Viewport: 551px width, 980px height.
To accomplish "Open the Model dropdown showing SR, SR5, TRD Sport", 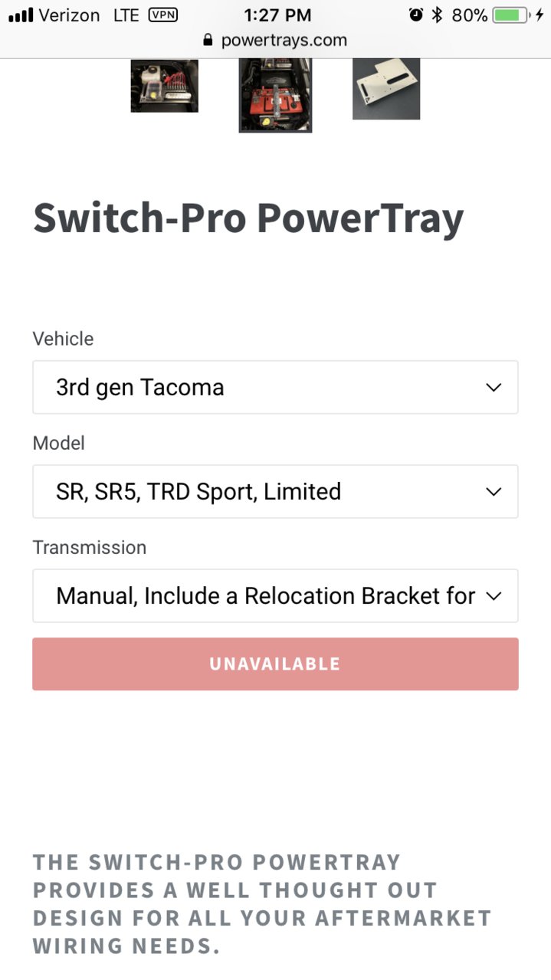I will 275,491.
